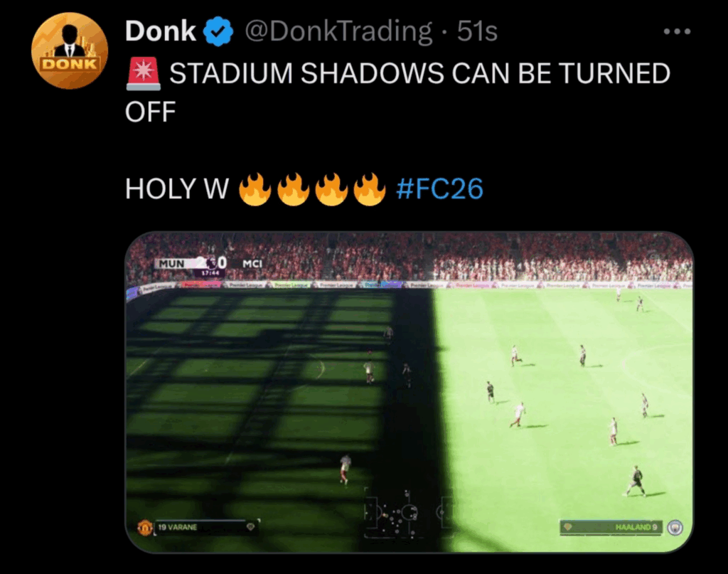Open the gameplay video on the sunlit pitch
Image resolution: width=728 pixels, height=574 pixels.
(x=409, y=392)
